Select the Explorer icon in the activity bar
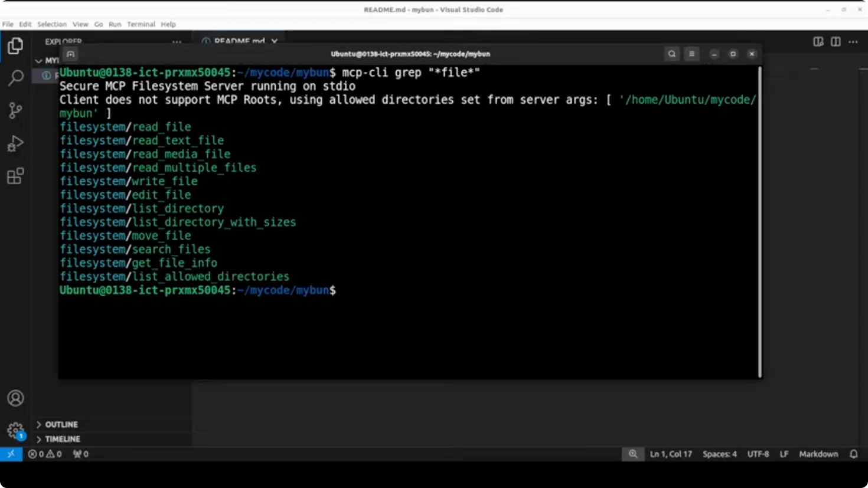868x488 pixels. (x=15, y=45)
